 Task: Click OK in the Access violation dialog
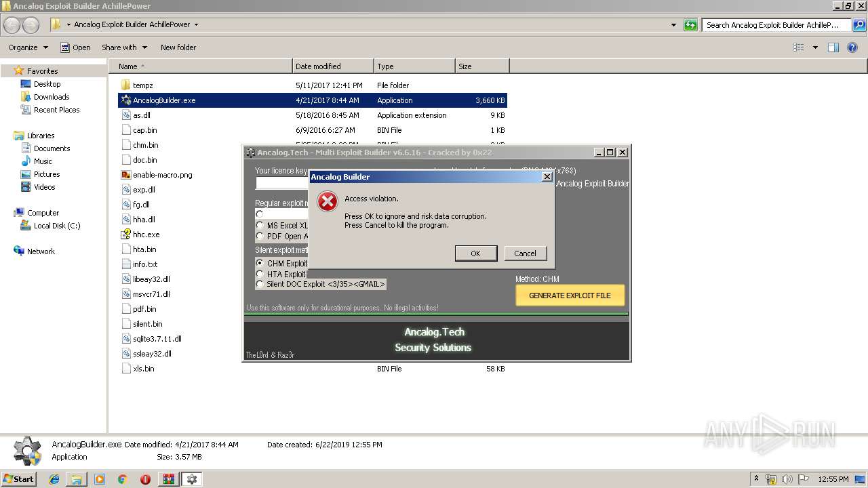pos(475,253)
